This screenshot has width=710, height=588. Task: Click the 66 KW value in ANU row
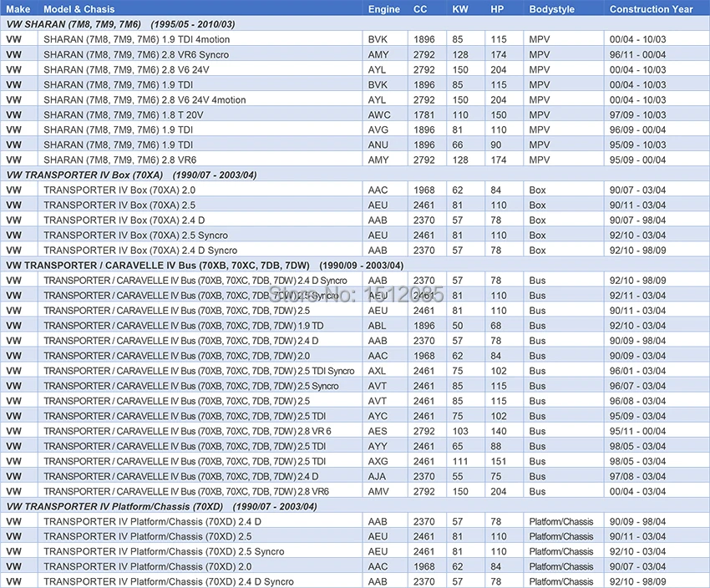point(458,144)
